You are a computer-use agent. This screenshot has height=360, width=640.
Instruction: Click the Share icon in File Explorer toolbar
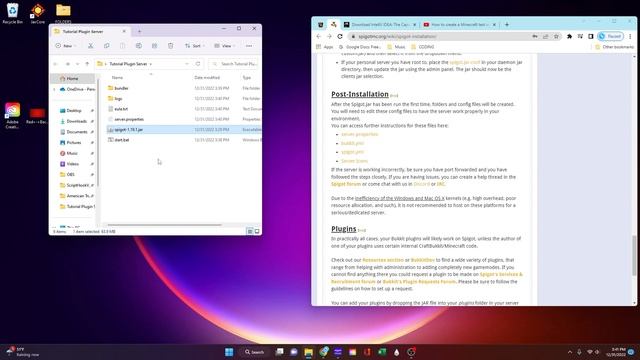(x=155, y=46)
